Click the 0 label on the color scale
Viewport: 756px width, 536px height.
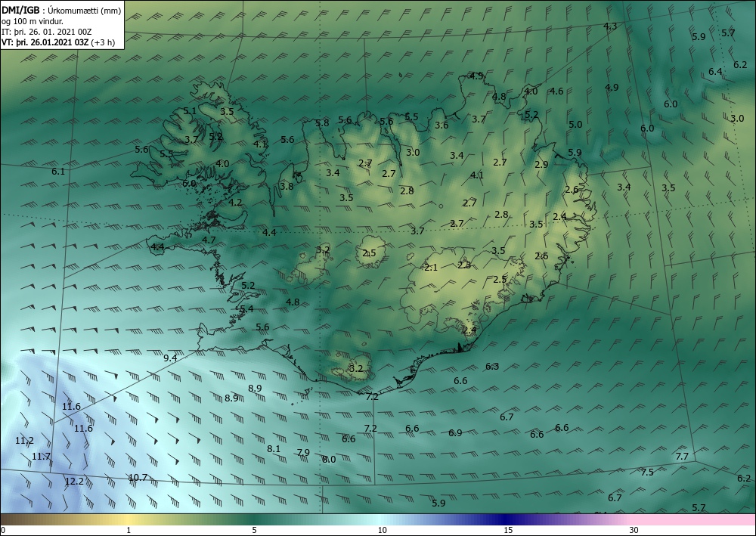tap(3, 531)
